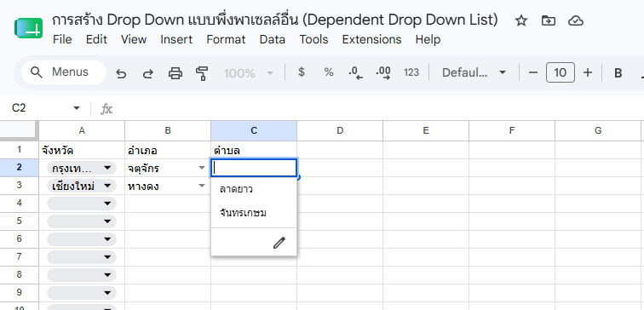Open the Name box dropdown arrow
Viewport: 644px width, 310px height.
pos(77,108)
